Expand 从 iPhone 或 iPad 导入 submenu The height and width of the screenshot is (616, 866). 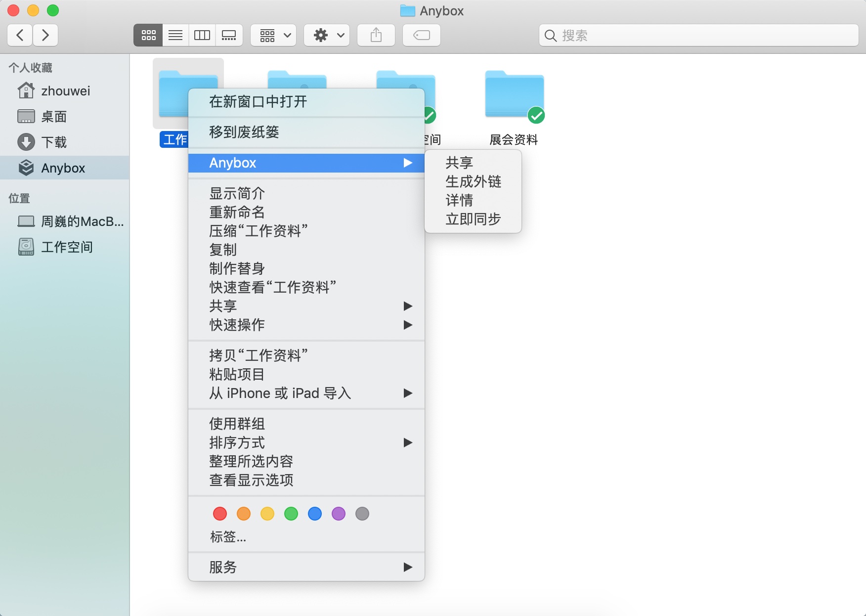306,393
